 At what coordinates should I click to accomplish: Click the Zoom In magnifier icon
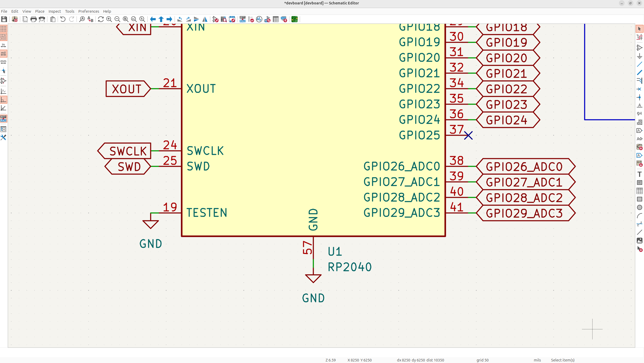(109, 19)
